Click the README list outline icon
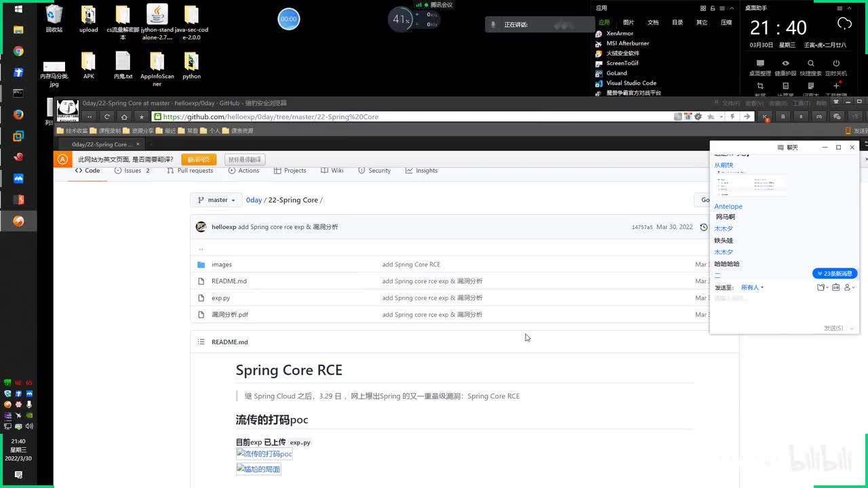Screen dimensions: 868x488 [x=201, y=342]
